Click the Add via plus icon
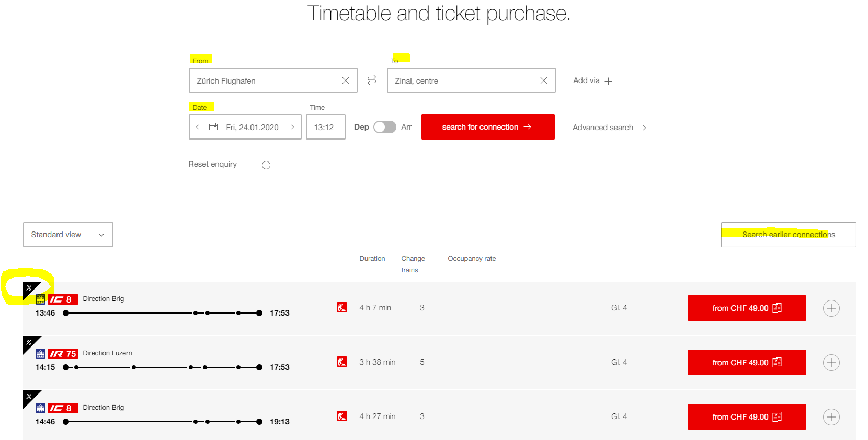The width and height of the screenshot is (868, 440). tap(608, 81)
